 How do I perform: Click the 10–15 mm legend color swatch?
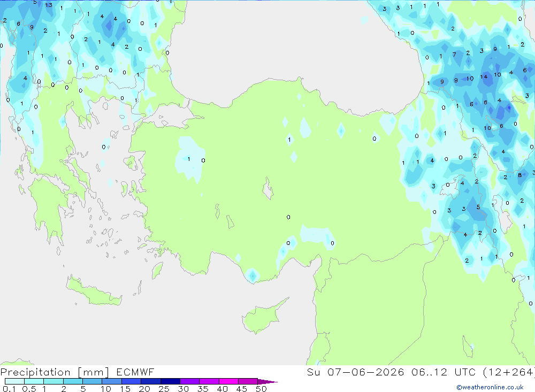(x=112, y=381)
